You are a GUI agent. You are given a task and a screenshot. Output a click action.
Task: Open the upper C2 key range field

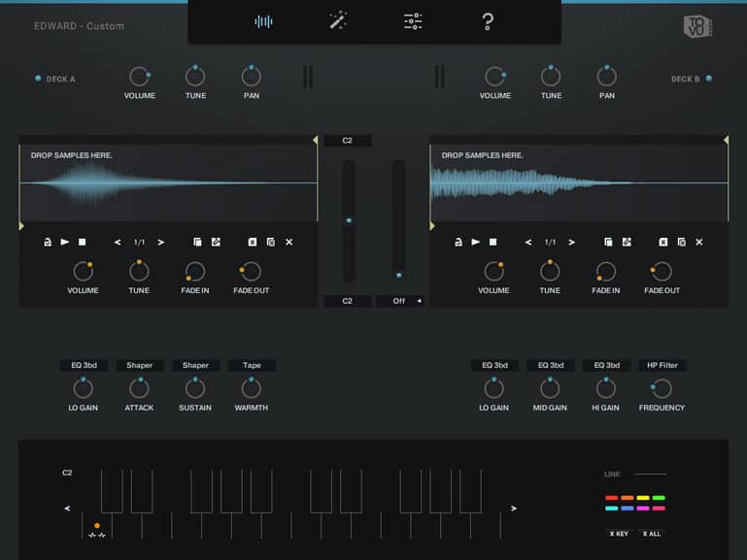coord(348,141)
